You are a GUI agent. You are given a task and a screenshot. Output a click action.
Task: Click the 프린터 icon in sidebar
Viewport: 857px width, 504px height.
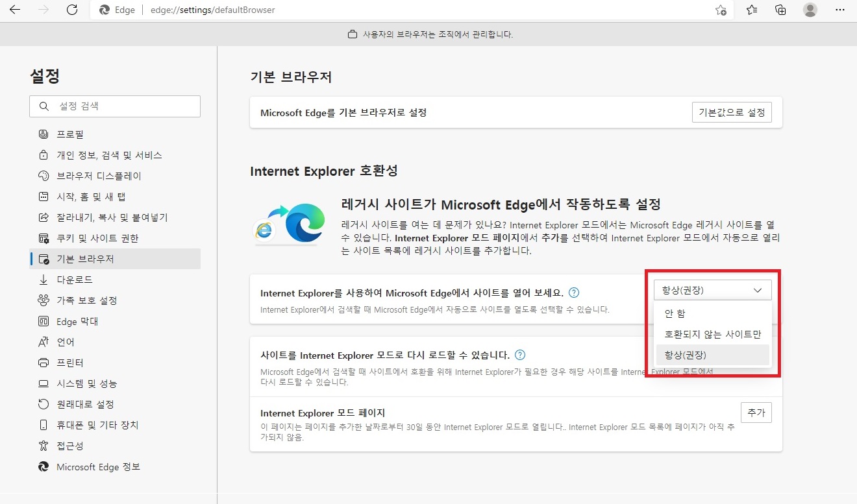pyautogui.click(x=43, y=363)
